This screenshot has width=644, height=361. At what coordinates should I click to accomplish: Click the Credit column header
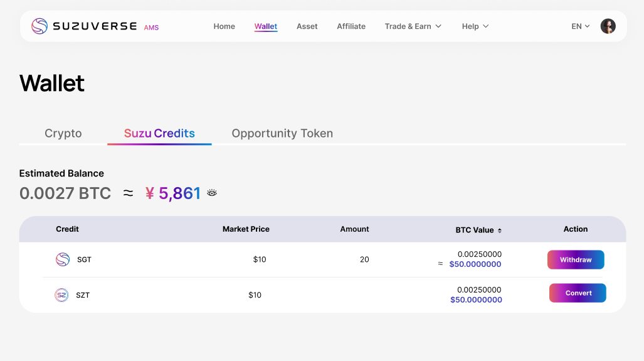(67, 229)
